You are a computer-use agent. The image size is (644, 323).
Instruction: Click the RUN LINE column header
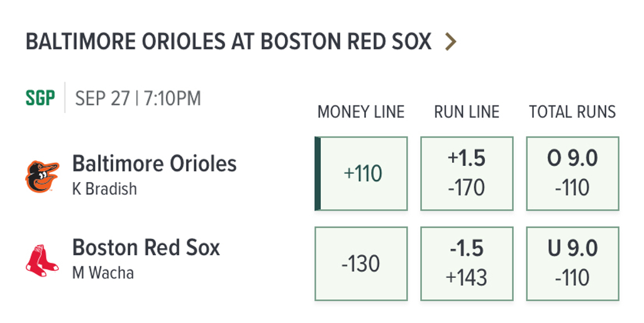[x=467, y=112]
